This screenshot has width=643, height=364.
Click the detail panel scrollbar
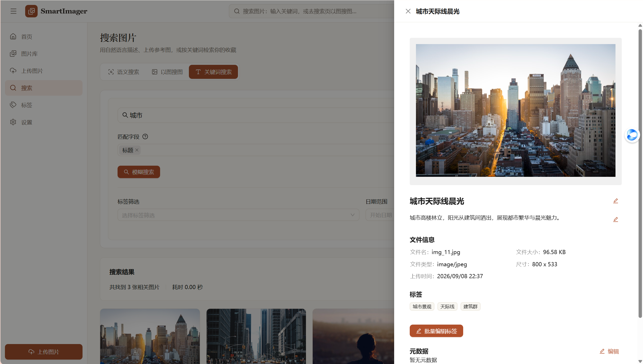pos(640,173)
